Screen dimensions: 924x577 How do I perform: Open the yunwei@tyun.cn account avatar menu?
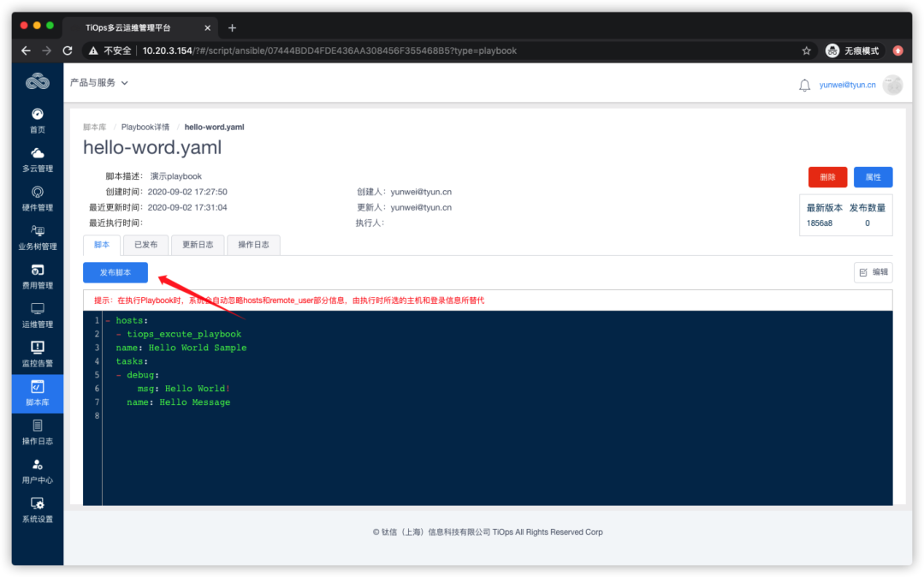[x=892, y=85]
